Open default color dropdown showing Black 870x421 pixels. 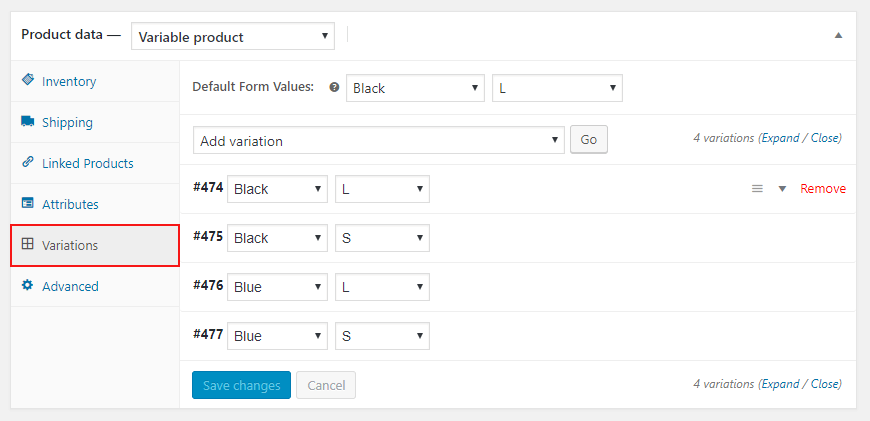(x=415, y=88)
